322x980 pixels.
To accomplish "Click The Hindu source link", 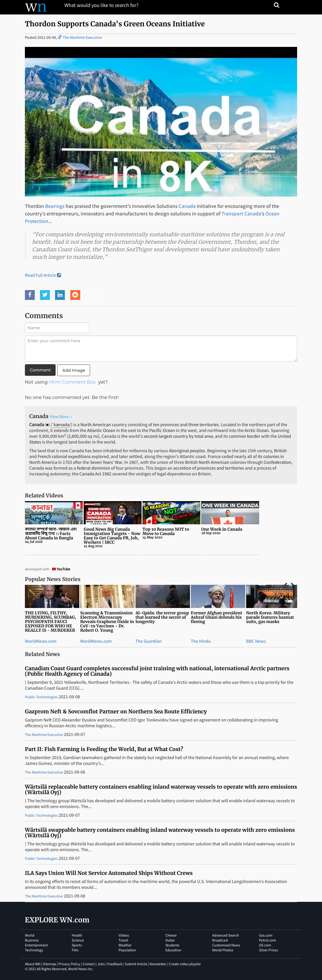I will (x=201, y=641).
